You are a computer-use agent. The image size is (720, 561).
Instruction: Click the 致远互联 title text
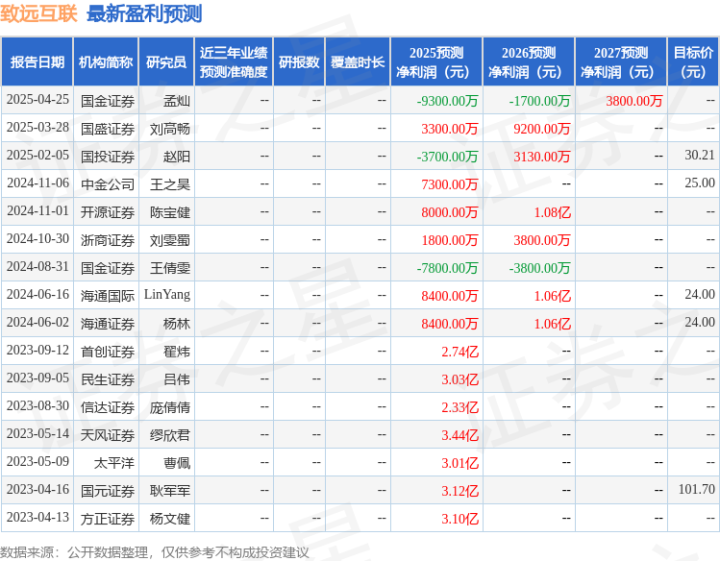(39, 13)
